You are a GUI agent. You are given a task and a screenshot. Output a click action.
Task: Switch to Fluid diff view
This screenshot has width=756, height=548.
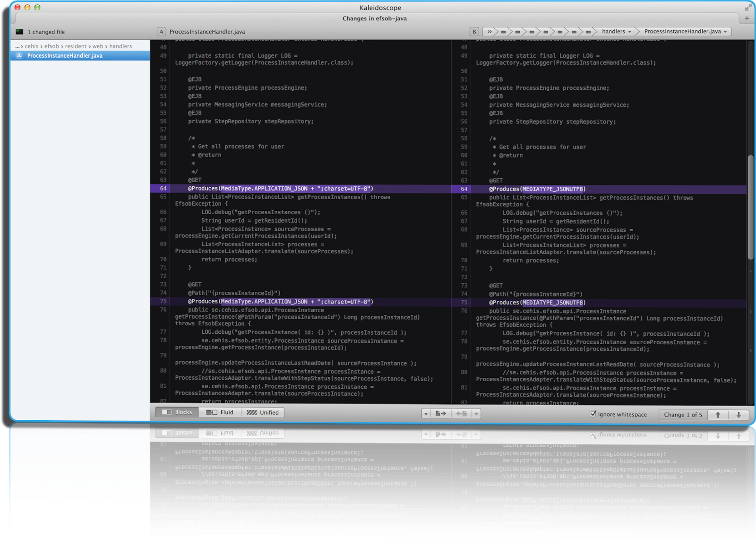(220, 412)
